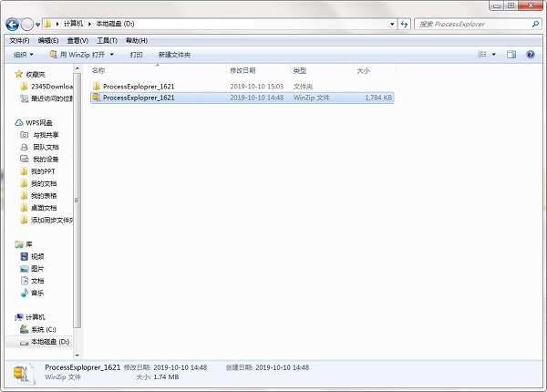Screen dimensions: 547x392
Task: Expand the 组织 dropdown menu
Action: pos(26,55)
